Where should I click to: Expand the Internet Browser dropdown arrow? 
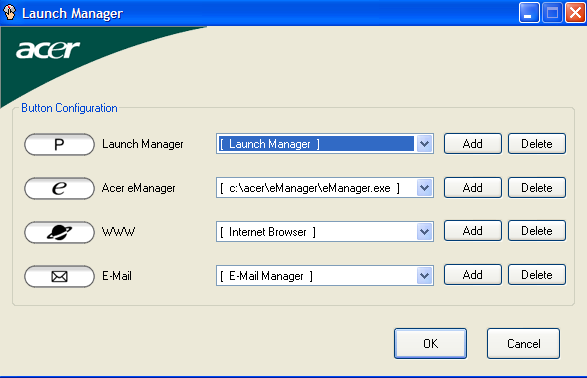(424, 232)
